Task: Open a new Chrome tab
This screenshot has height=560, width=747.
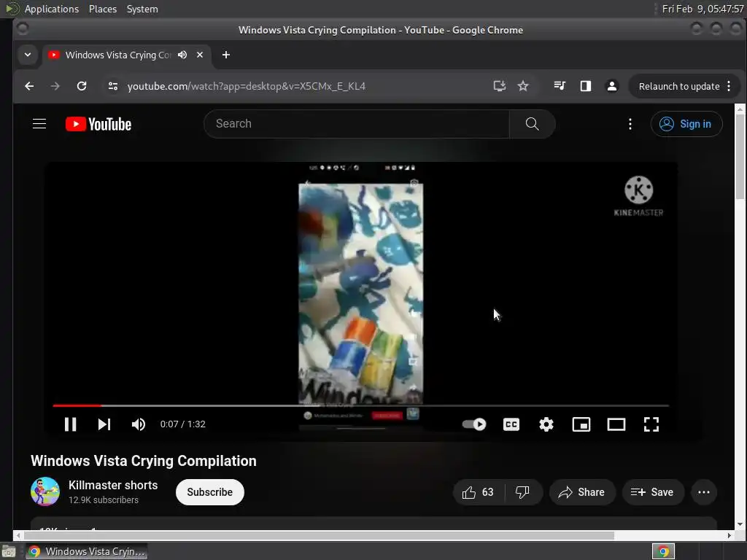Action: click(226, 55)
